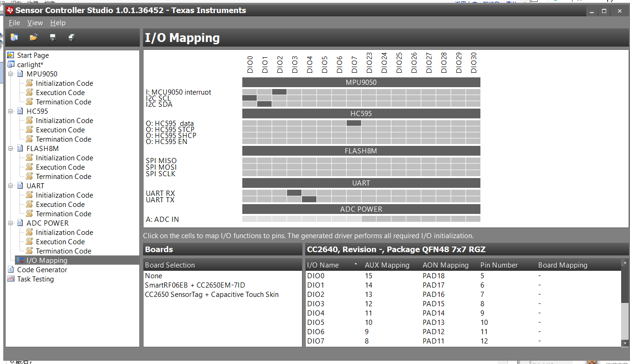
Task: Collapse the FLASH8M tree node
Action: pos(11,148)
